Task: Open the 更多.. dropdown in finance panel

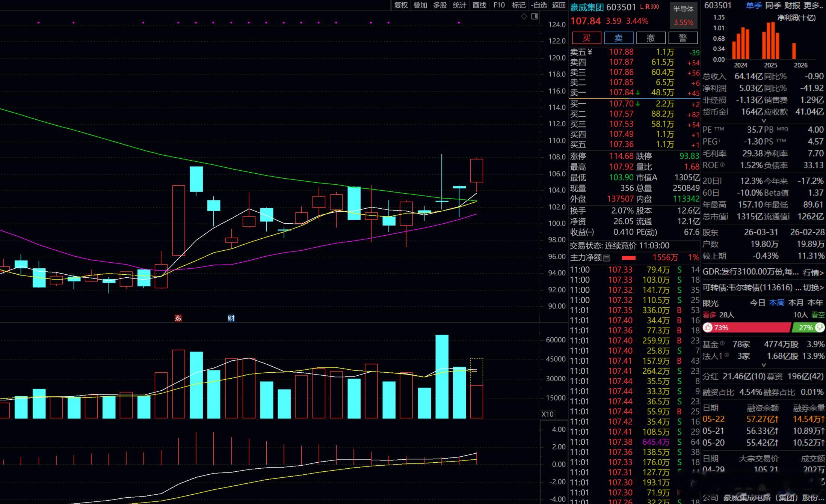Action: (x=813, y=5)
